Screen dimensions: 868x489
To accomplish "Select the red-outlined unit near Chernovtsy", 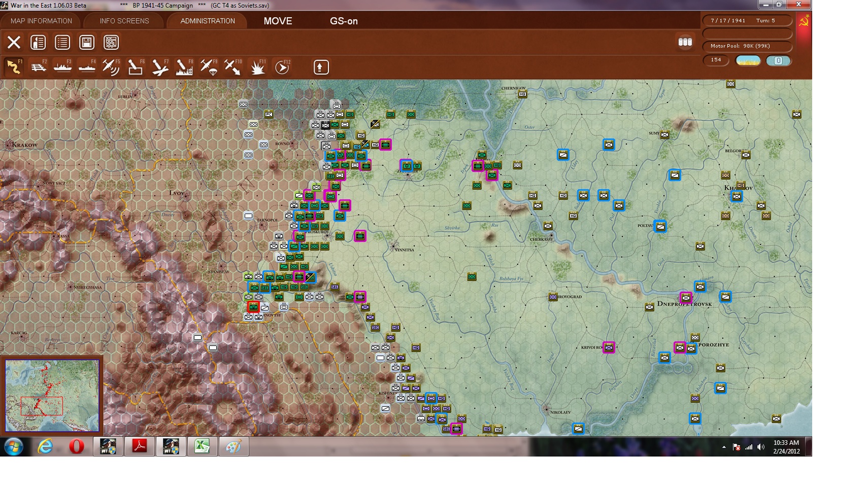I will coord(253,307).
